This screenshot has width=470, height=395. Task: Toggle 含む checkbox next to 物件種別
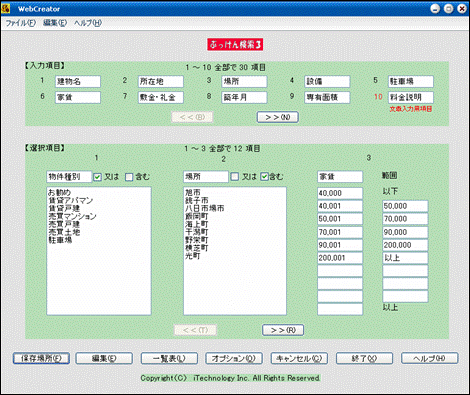pos(129,177)
